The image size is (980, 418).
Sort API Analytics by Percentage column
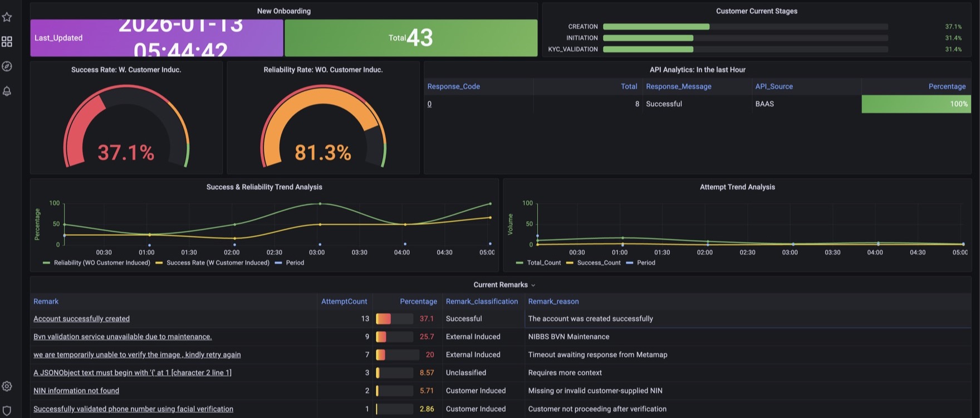tap(947, 86)
